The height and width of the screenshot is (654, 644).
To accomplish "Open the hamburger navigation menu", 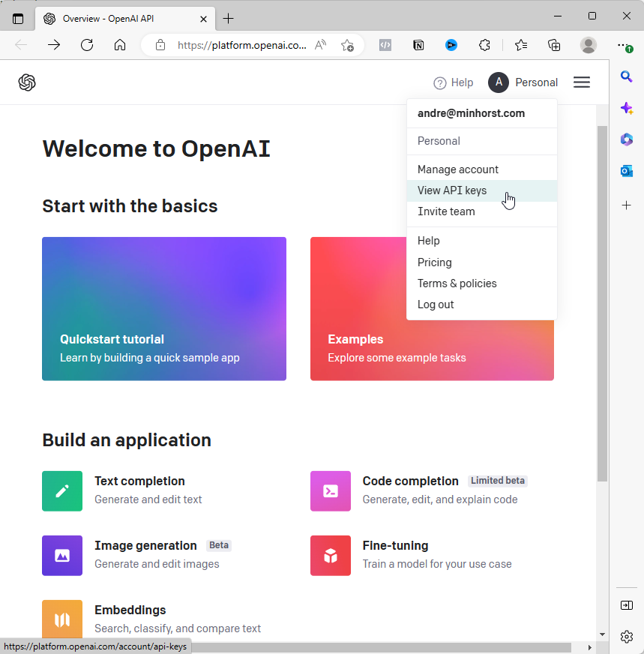I will pos(582,82).
